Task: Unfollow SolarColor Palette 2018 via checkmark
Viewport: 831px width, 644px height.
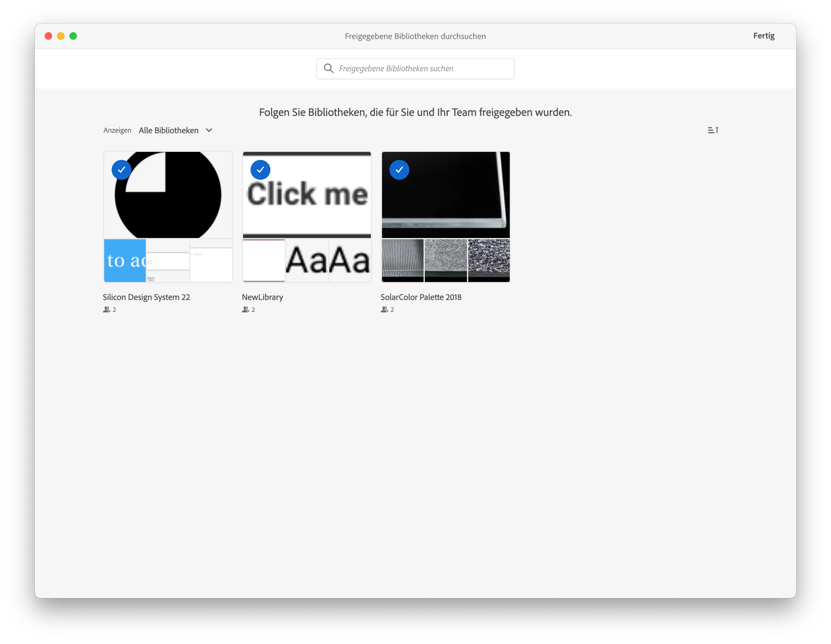Action: 399,170
